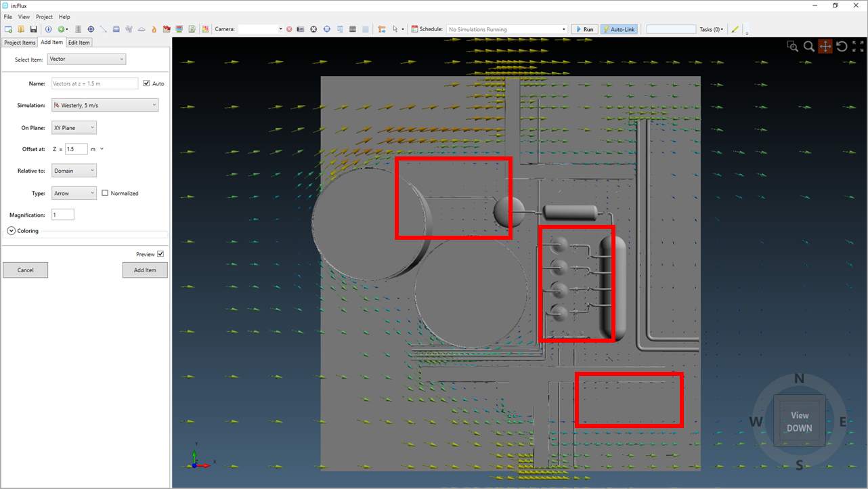The height and width of the screenshot is (489, 868).
Task: Click the zoom-to-region icon in viewport
Action: 792,46
